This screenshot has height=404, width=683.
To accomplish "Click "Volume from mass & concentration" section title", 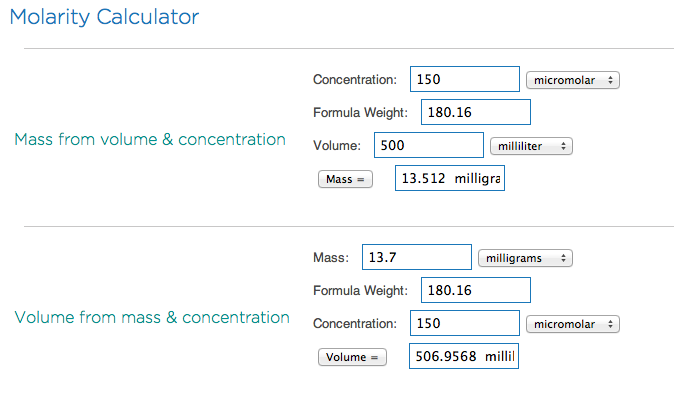I will click(x=152, y=317).
